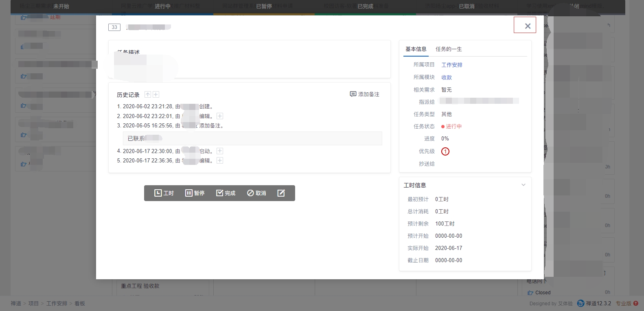Click the red priority 1 badge

445,151
